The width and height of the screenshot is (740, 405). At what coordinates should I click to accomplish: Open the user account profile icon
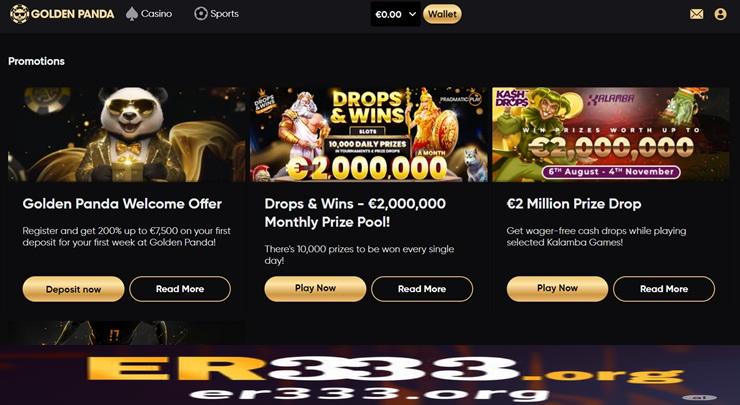pyautogui.click(x=720, y=14)
